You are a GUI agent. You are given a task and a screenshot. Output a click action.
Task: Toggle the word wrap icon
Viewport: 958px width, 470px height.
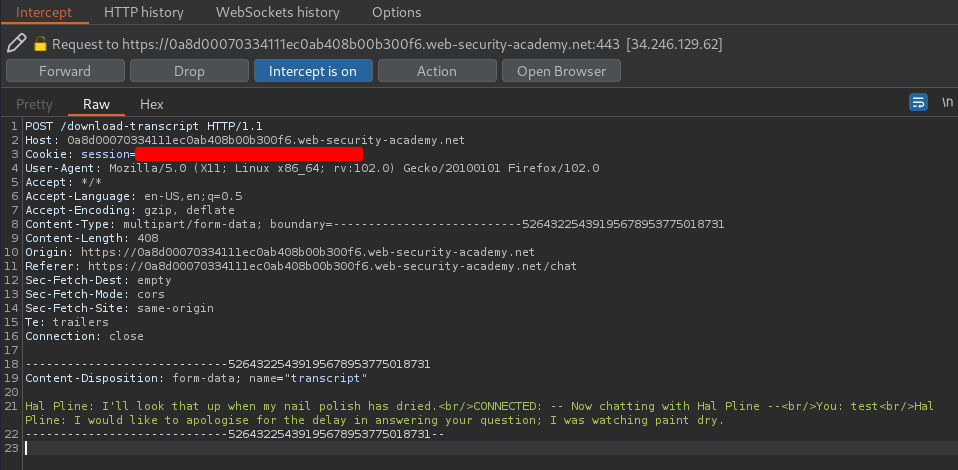tap(918, 103)
